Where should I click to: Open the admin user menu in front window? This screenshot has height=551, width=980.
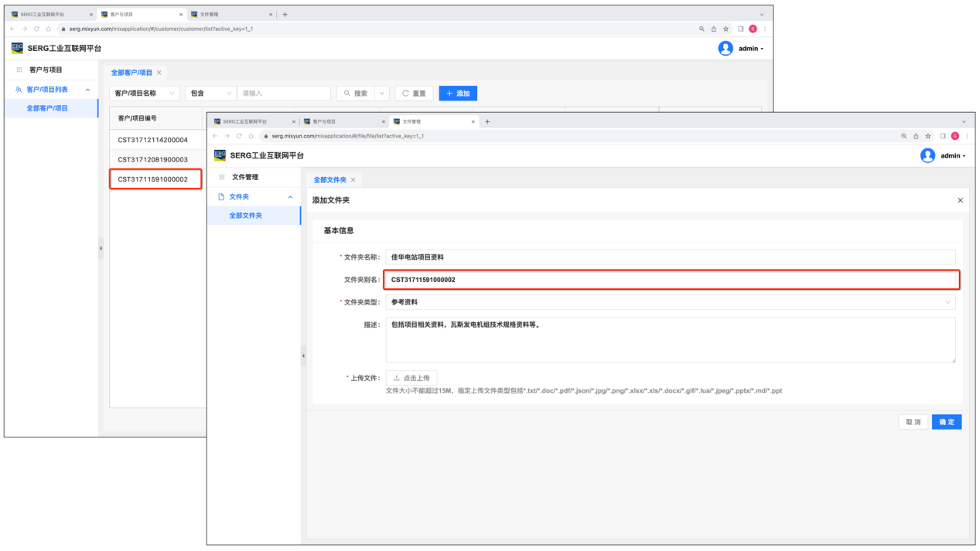point(950,156)
